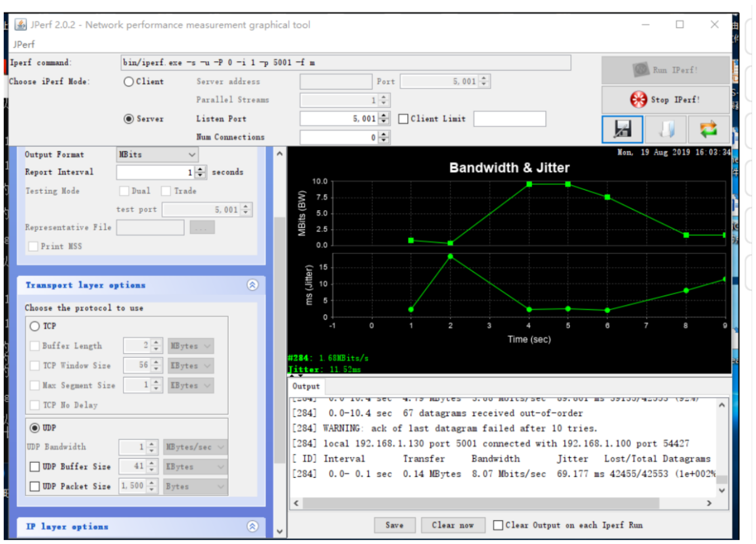The width and height of the screenshot is (756, 544).
Task: Tick the UDP Packet Size checkbox
Action: [35, 486]
